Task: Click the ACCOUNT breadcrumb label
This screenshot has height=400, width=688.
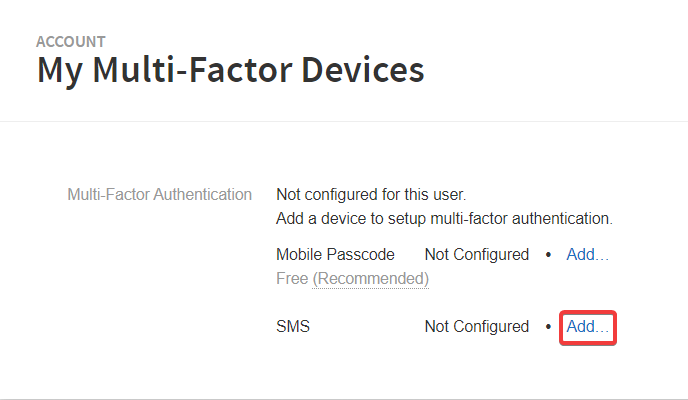Action: click(x=71, y=42)
